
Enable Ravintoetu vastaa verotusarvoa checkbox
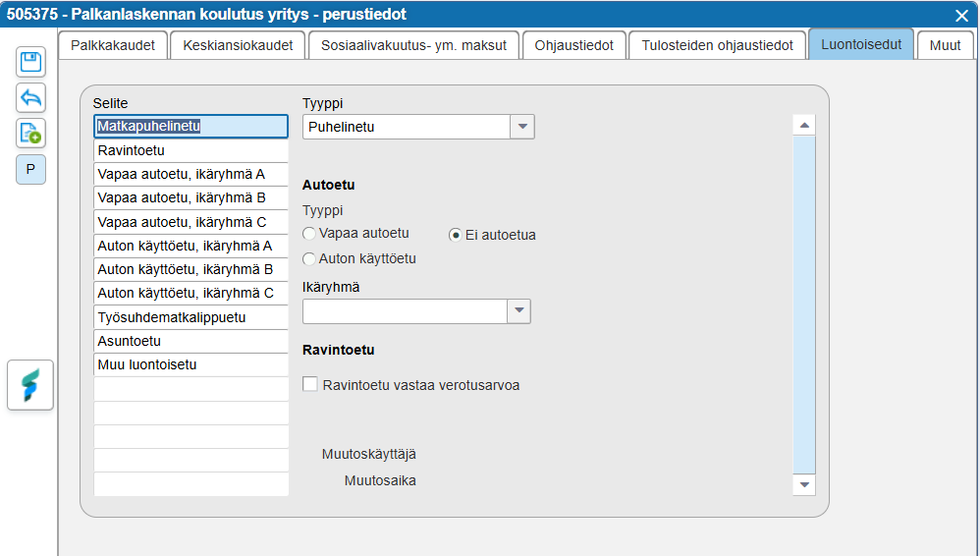310,385
